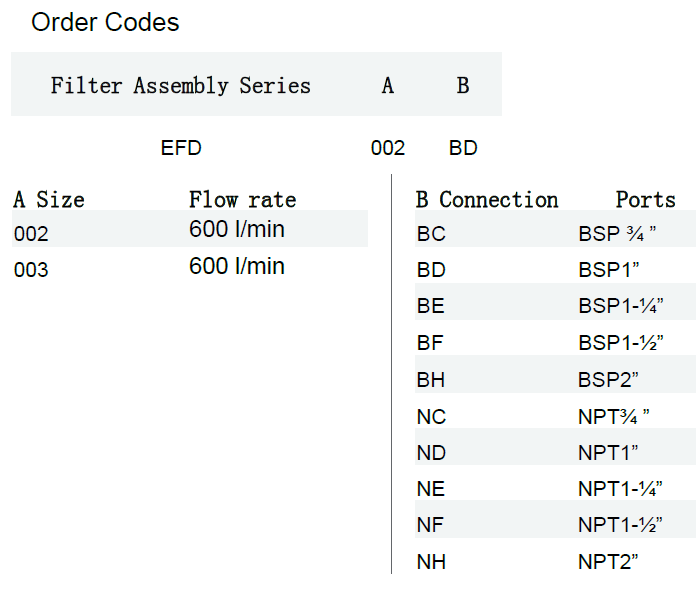Click the BD example code beside EFD
This screenshot has width=696, height=609.
pos(463,149)
